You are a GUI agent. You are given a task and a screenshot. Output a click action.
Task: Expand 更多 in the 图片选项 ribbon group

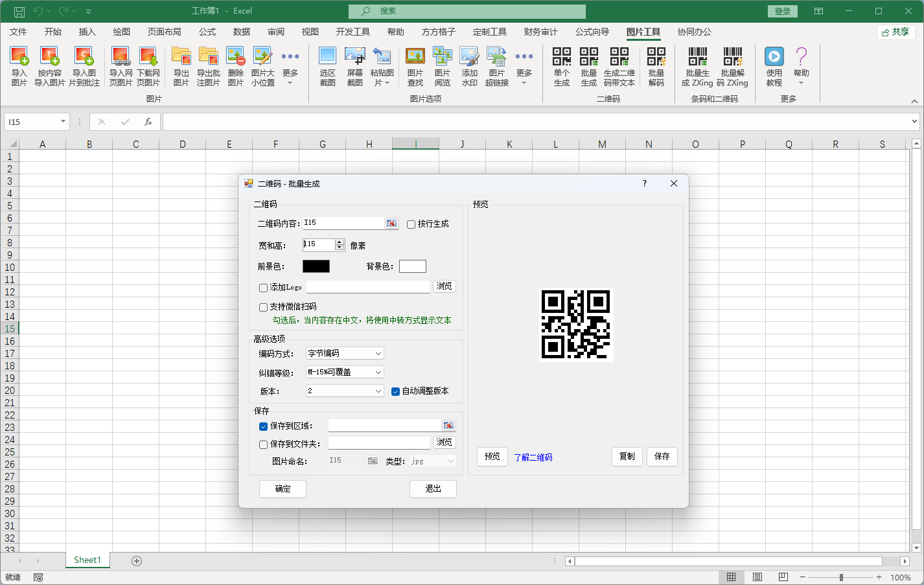tap(524, 66)
